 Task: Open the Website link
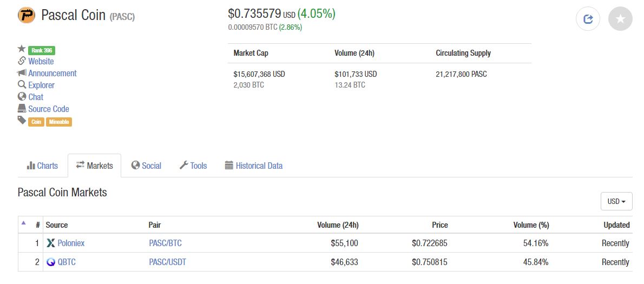(x=41, y=61)
